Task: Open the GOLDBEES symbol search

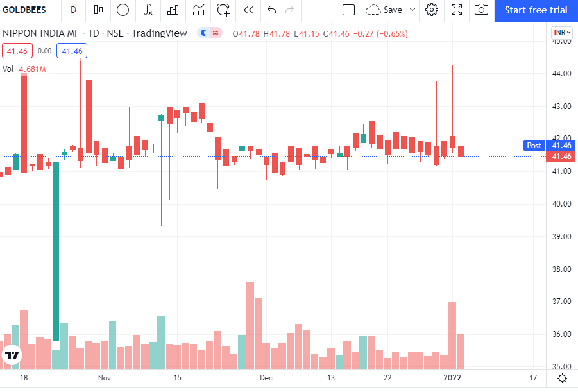Action: point(24,10)
